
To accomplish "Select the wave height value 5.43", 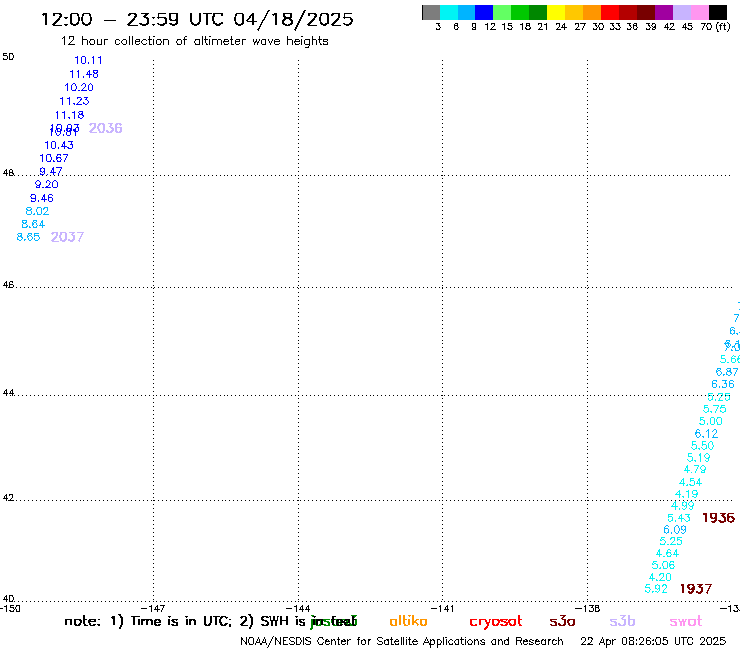I will point(679,518).
